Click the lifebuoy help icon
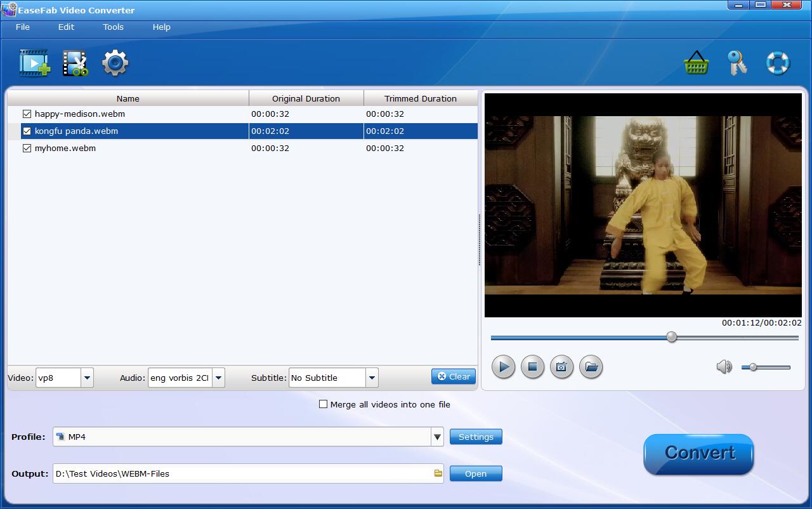The height and width of the screenshot is (509, 812). (778, 63)
